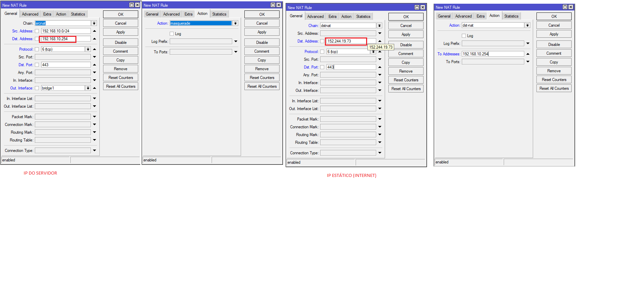Open dst-nat Action dropdown in fourth window
This screenshot has height=289, width=644.
[x=527, y=25]
